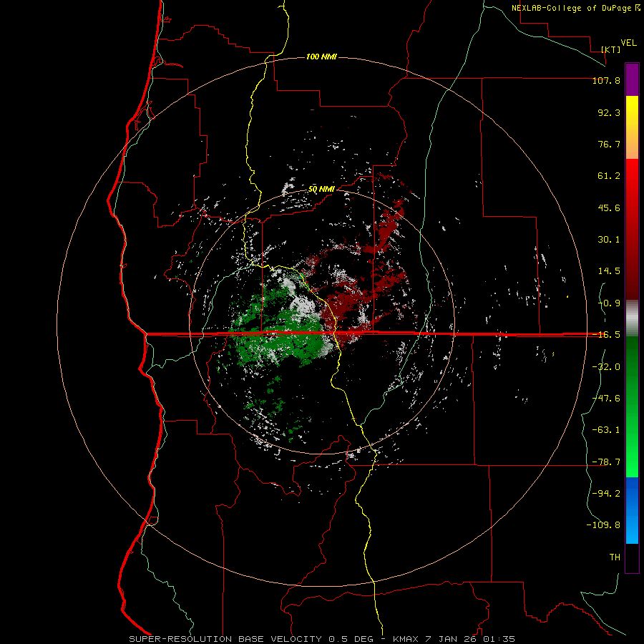This screenshot has height=644, width=644.
Task: Click the 100 NMI range ring label
Action: (321, 57)
